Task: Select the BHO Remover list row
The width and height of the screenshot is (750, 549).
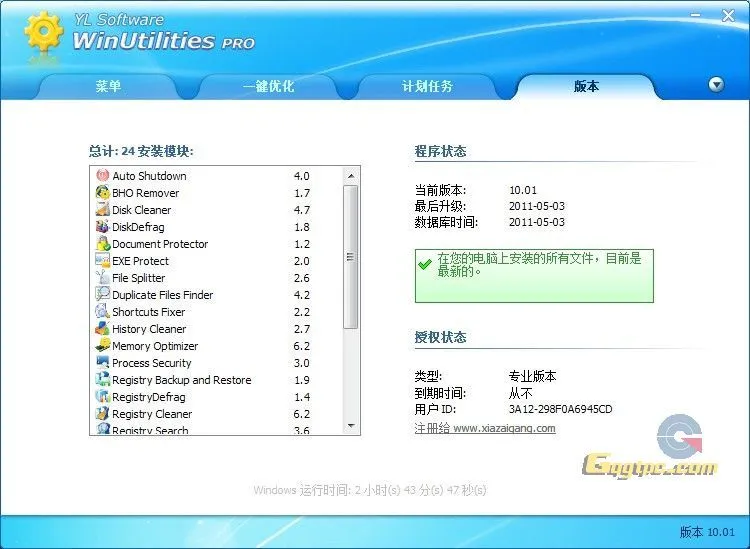Action: pos(217,193)
